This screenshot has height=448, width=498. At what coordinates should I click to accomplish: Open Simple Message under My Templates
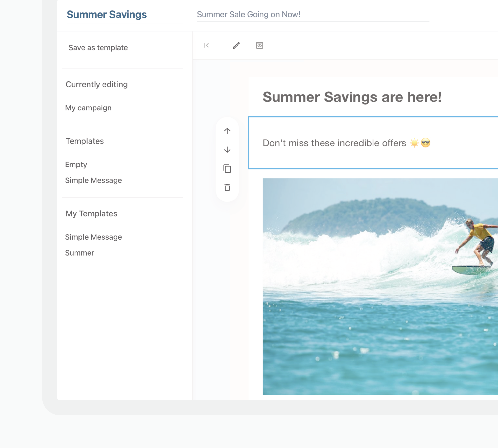tap(93, 237)
